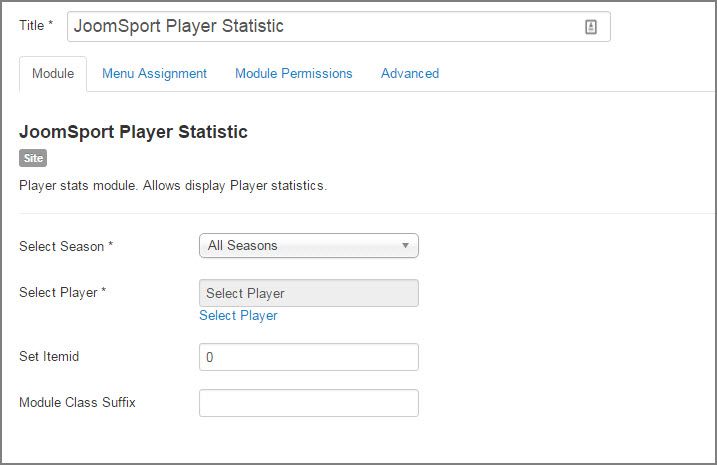
Task: Click the blue Select Player link
Action: click(238, 315)
